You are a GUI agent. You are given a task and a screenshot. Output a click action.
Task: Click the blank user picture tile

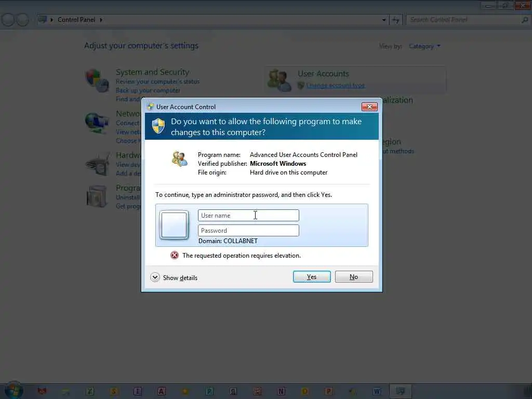pyautogui.click(x=174, y=224)
